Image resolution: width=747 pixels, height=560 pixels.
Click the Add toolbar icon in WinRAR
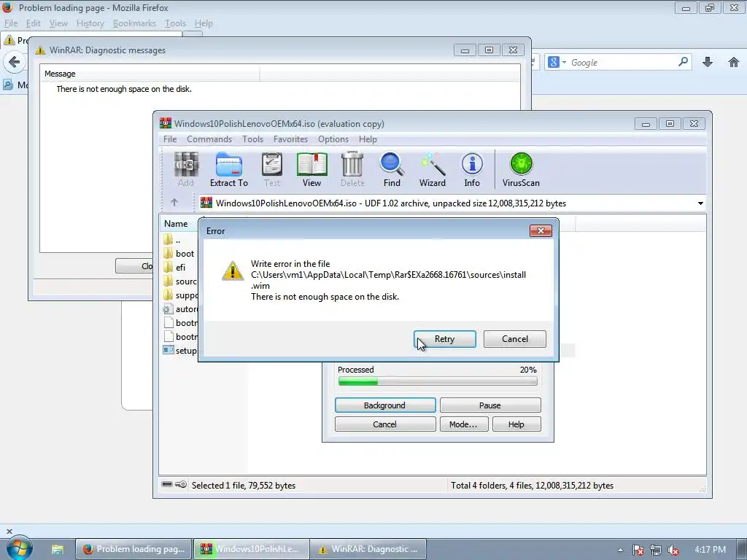[186, 169]
